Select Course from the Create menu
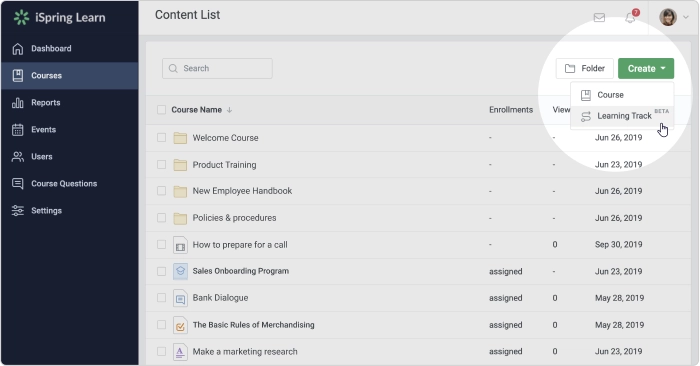700x366 pixels. pyautogui.click(x=622, y=95)
